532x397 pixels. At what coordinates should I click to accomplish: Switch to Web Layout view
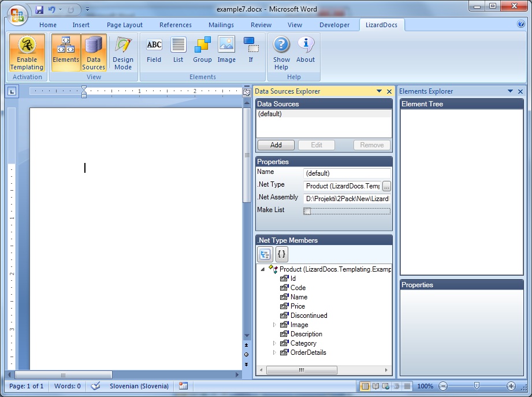pyautogui.click(x=386, y=386)
